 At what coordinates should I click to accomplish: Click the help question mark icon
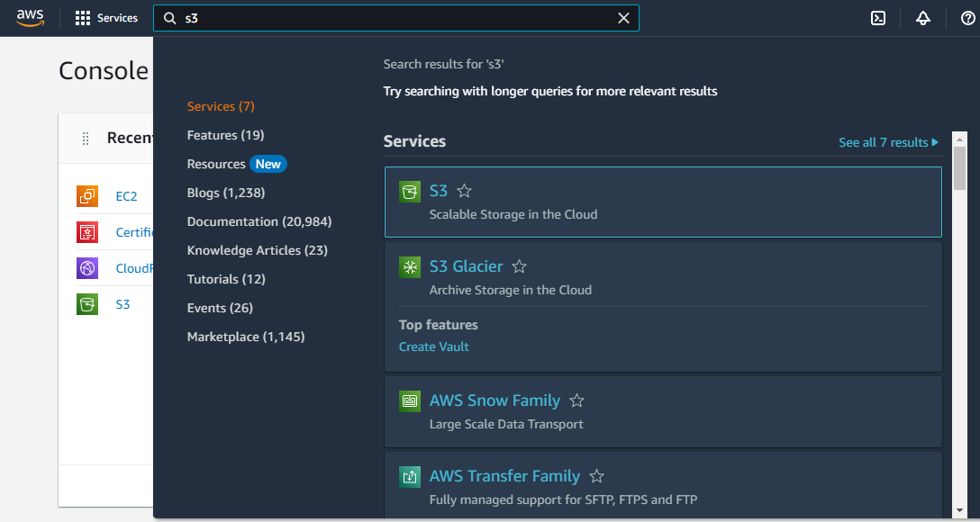[x=966, y=17]
